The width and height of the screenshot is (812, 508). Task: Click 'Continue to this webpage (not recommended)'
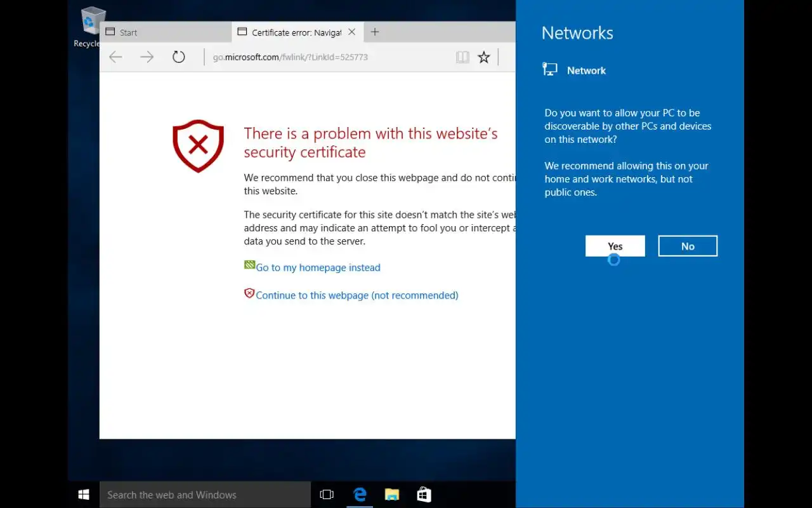click(x=357, y=295)
